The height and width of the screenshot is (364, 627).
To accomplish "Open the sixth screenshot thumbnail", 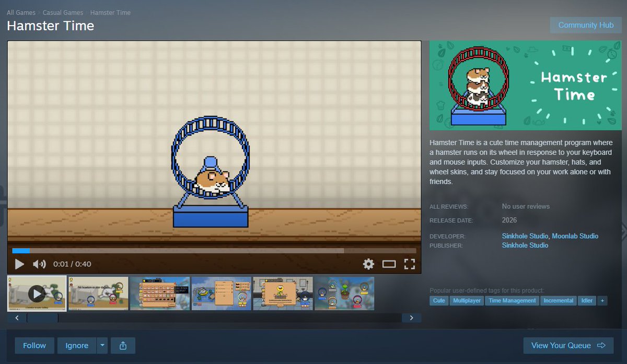I will (345, 293).
